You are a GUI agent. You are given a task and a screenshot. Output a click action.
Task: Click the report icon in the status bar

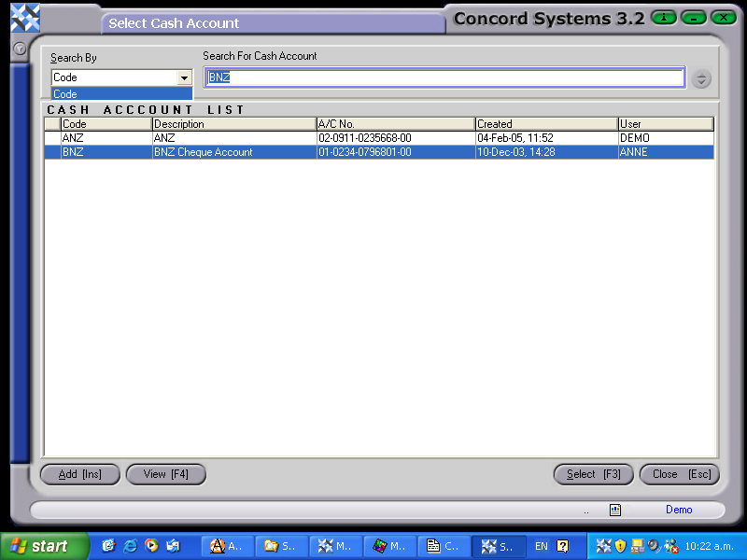pos(614,511)
